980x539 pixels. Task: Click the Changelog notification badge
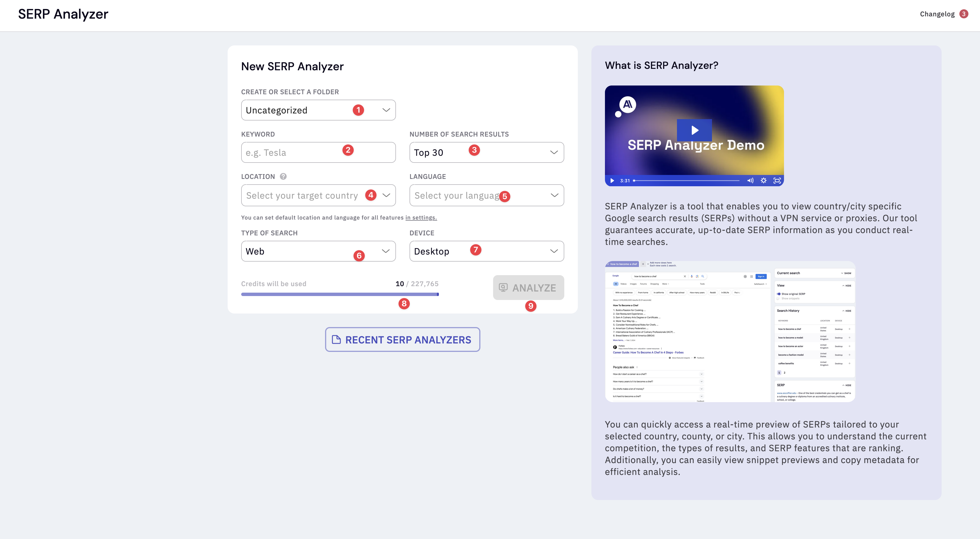tap(964, 14)
